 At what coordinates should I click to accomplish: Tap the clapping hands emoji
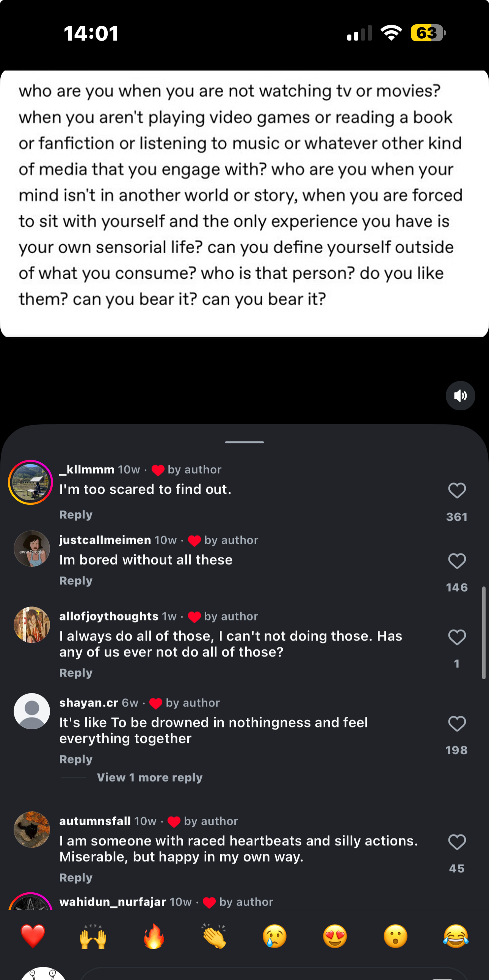pos(214,936)
